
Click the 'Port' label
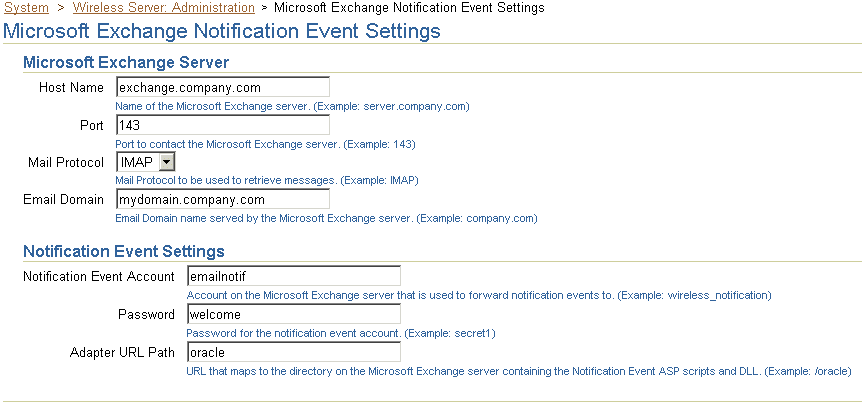[x=92, y=125]
